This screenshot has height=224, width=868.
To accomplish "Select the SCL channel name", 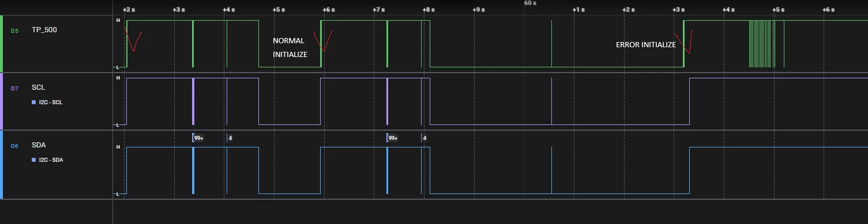I will pos(38,88).
